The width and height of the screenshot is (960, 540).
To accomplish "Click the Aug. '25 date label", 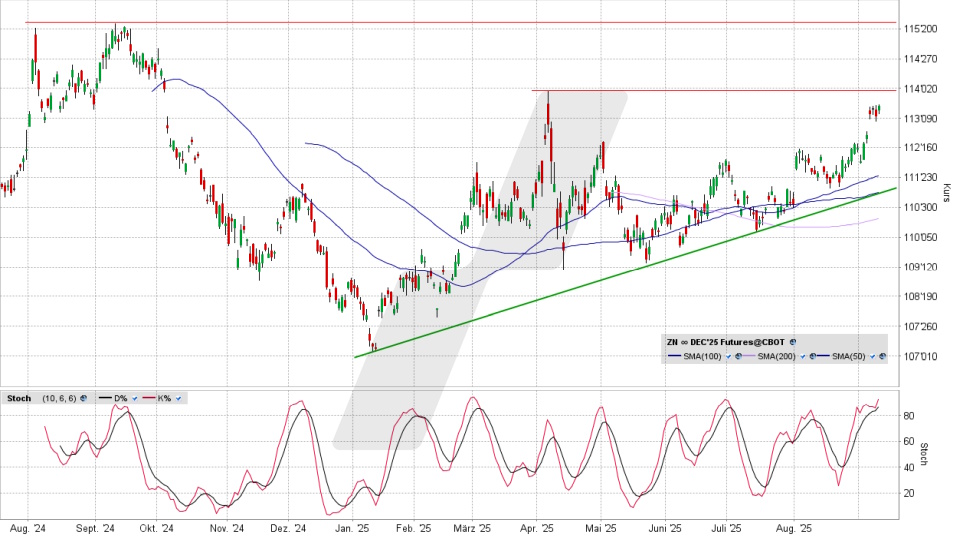I will coord(793,529).
